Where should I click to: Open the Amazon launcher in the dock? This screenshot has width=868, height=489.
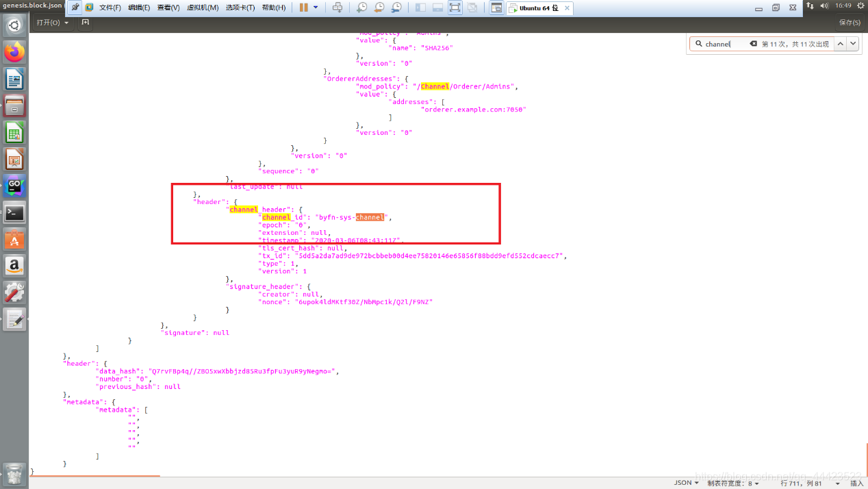tap(14, 266)
